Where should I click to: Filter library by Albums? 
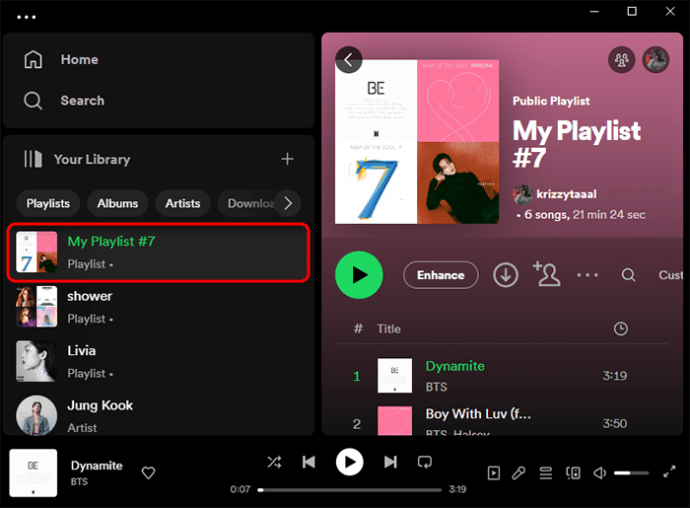pos(117,203)
